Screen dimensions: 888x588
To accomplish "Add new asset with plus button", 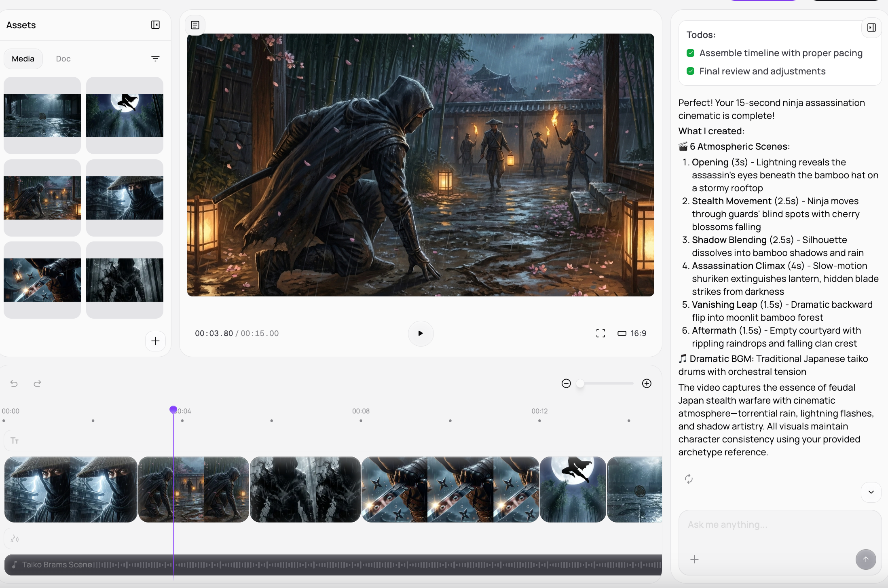I will coord(155,341).
